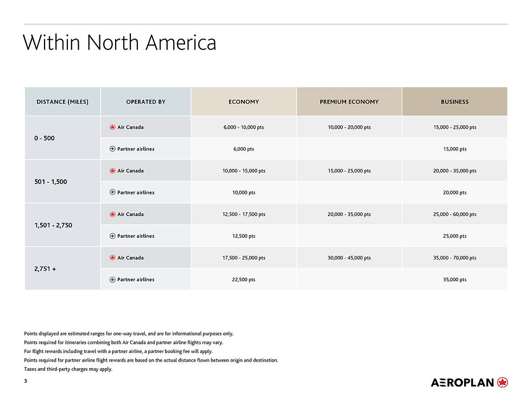Click the Aeroplan wordmark in the footer
The height and width of the screenshot is (411, 532).
tap(463, 383)
